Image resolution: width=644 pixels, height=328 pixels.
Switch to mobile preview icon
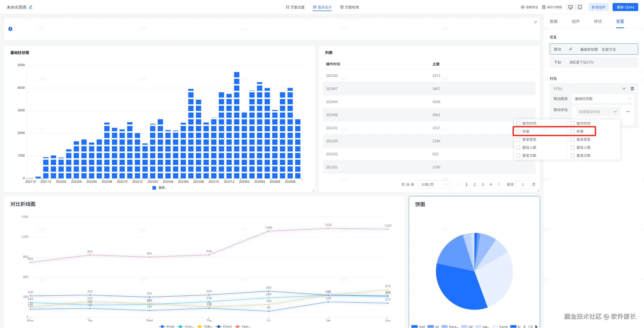[580, 7]
